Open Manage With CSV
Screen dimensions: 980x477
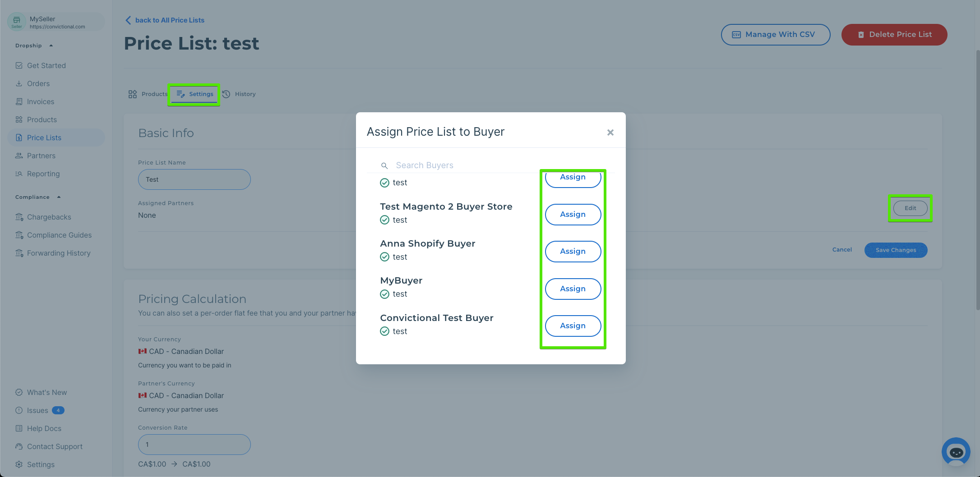coord(775,35)
